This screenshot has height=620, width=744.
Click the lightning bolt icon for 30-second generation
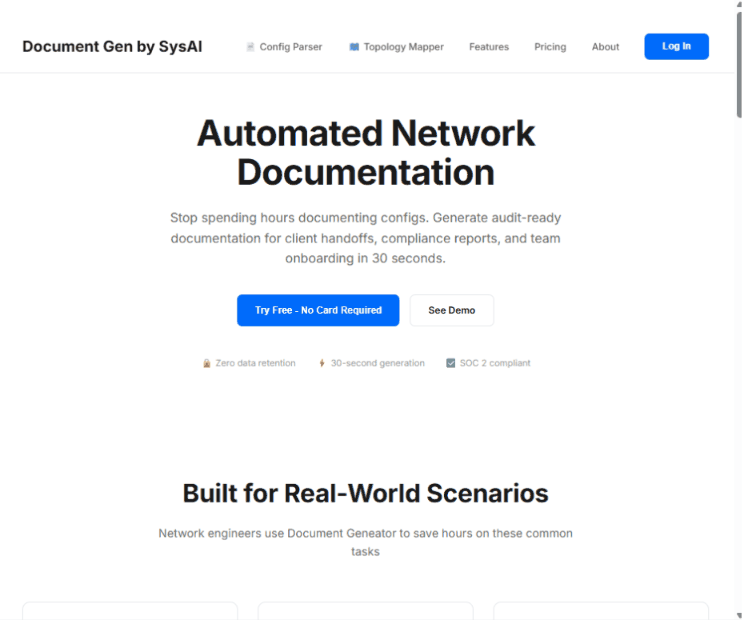point(322,363)
